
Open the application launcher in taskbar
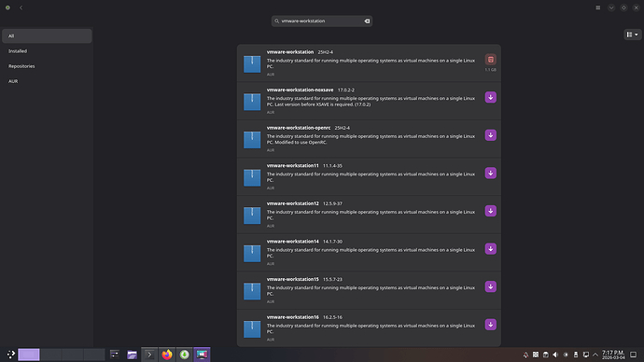[x=11, y=355]
